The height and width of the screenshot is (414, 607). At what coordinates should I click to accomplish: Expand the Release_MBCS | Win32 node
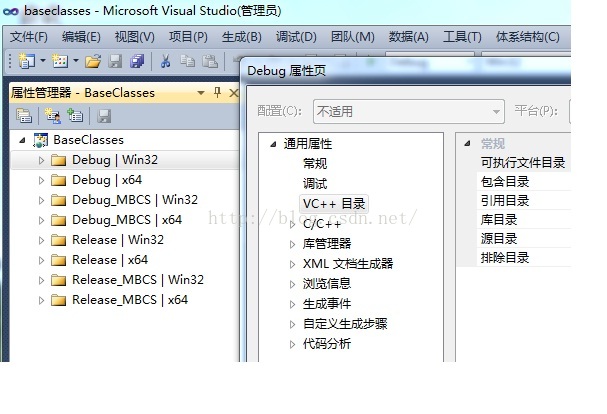[x=41, y=280]
